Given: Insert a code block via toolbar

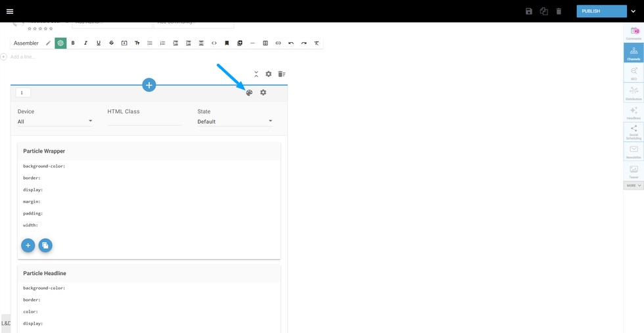Looking at the screenshot, I should (x=214, y=43).
